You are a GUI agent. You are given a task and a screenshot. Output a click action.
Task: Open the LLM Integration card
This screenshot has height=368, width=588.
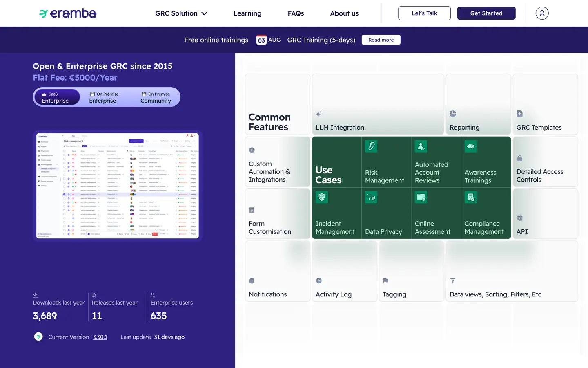coord(378,104)
